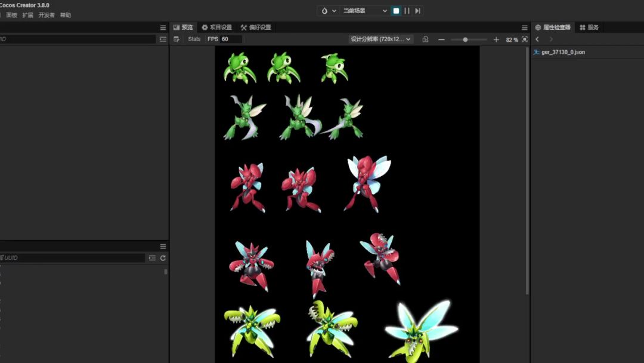The width and height of the screenshot is (644, 363).
Task: Pause the scene preview
Action: (407, 11)
